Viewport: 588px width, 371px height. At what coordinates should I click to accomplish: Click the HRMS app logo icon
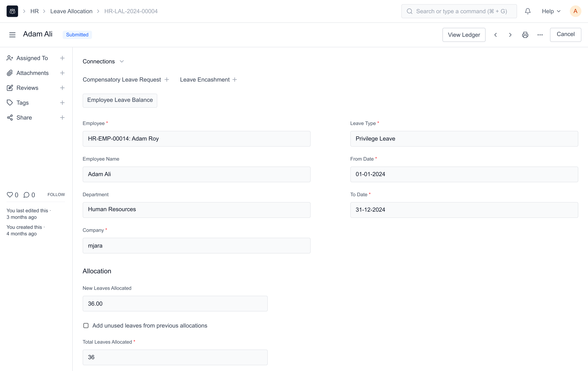click(12, 11)
